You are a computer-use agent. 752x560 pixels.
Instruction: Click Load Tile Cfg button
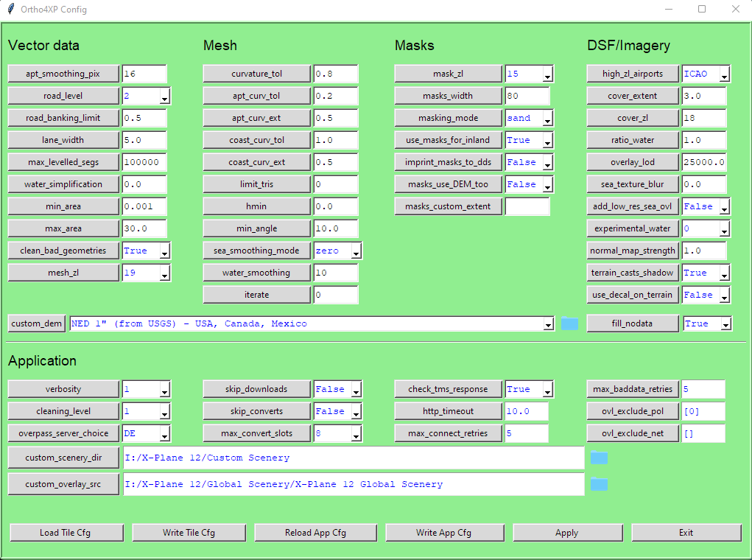coord(67,533)
